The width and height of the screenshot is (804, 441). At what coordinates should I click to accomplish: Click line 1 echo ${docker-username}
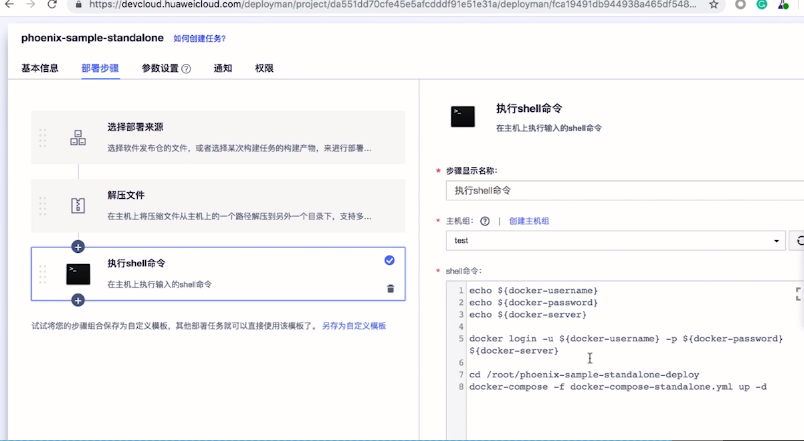tap(533, 290)
